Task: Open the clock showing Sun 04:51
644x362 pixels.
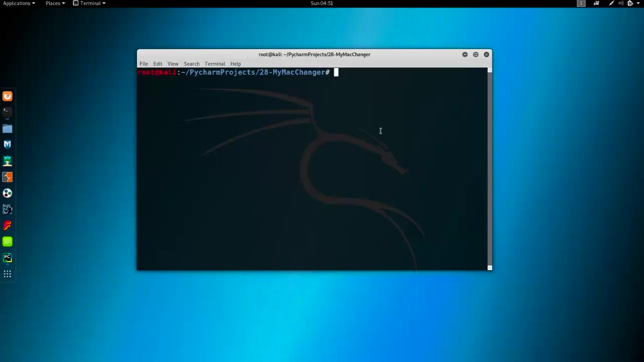Action: pos(322,3)
